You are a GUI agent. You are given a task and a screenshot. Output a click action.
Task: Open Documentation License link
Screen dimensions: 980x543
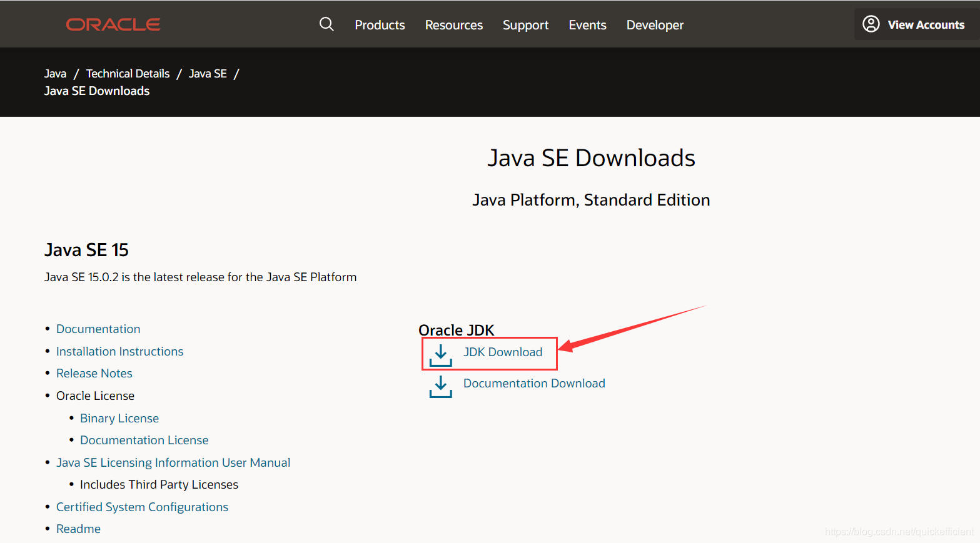(x=144, y=440)
